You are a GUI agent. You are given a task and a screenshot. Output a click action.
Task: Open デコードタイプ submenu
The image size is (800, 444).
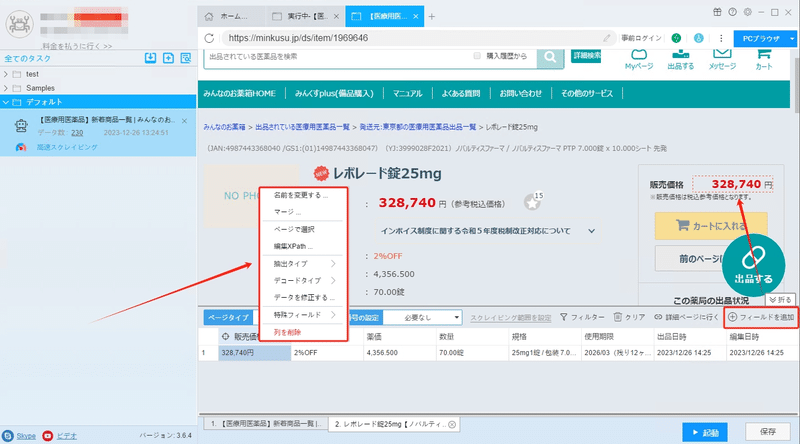point(303,280)
